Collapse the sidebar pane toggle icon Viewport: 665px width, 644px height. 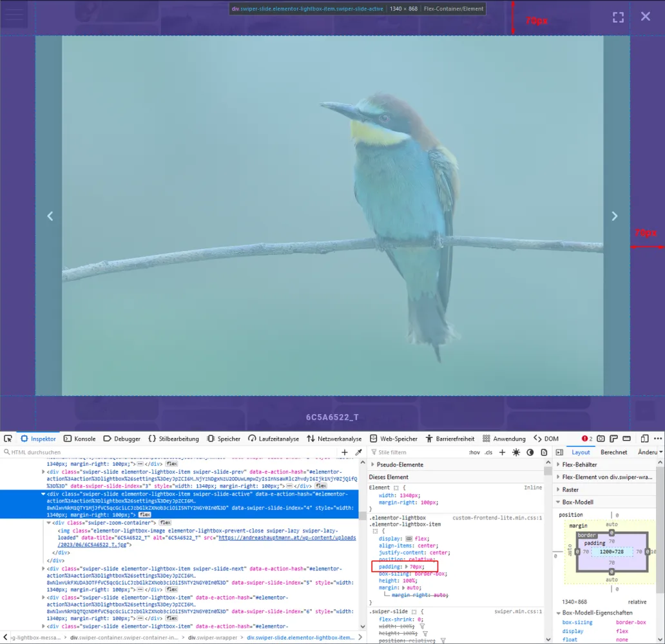tap(559, 452)
